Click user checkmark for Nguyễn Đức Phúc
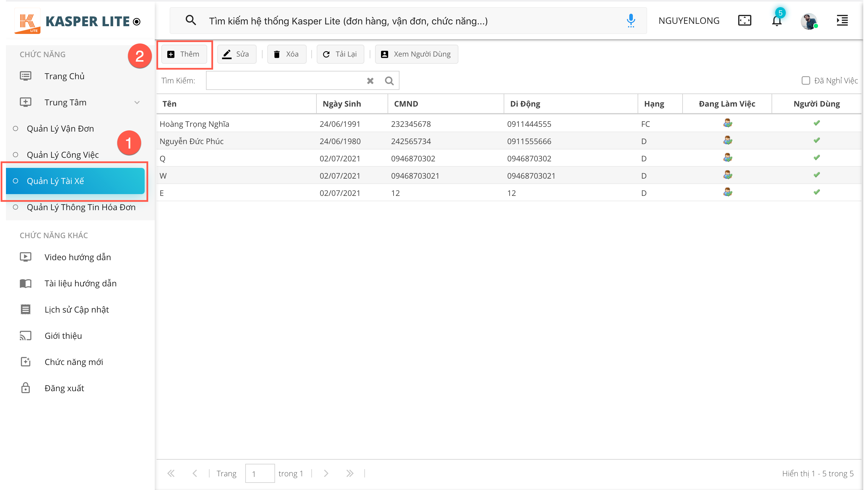 pyautogui.click(x=816, y=141)
